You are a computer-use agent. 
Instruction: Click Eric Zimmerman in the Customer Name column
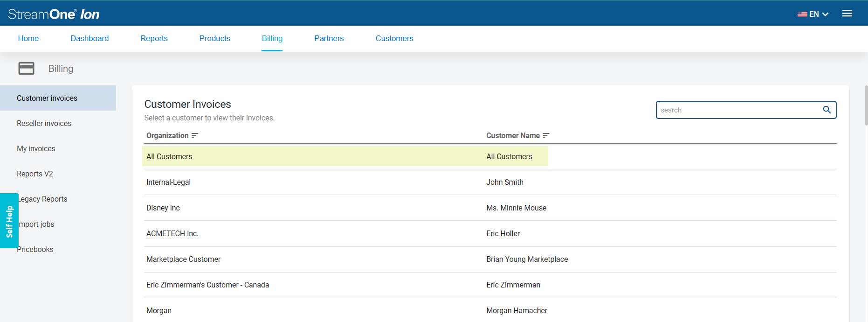click(x=513, y=285)
